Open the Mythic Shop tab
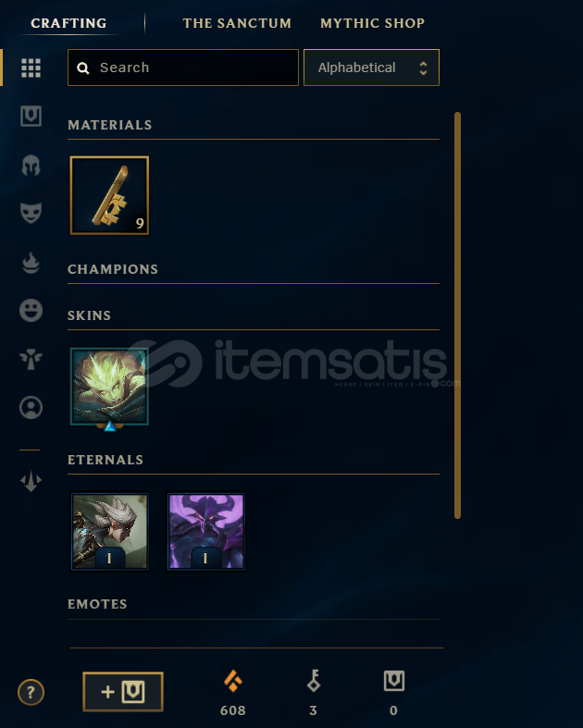Screen dimensions: 583x728 373,23
